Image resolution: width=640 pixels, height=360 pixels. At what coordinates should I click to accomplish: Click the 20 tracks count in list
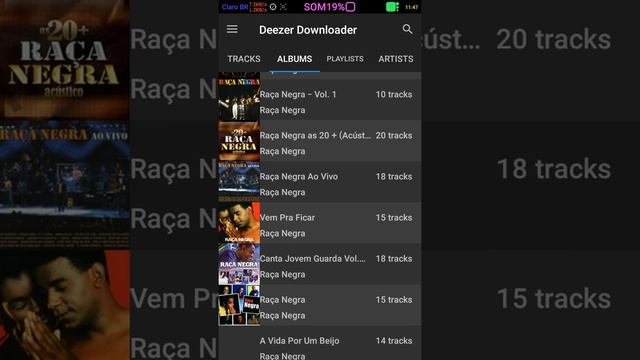tap(394, 136)
